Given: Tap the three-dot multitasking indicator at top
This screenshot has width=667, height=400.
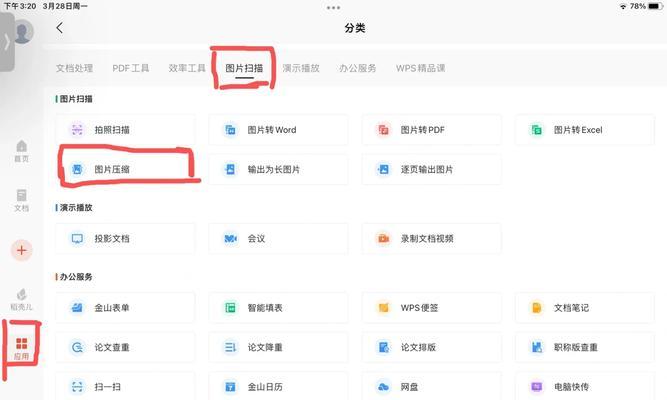Looking at the screenshot, I should 333,8.
